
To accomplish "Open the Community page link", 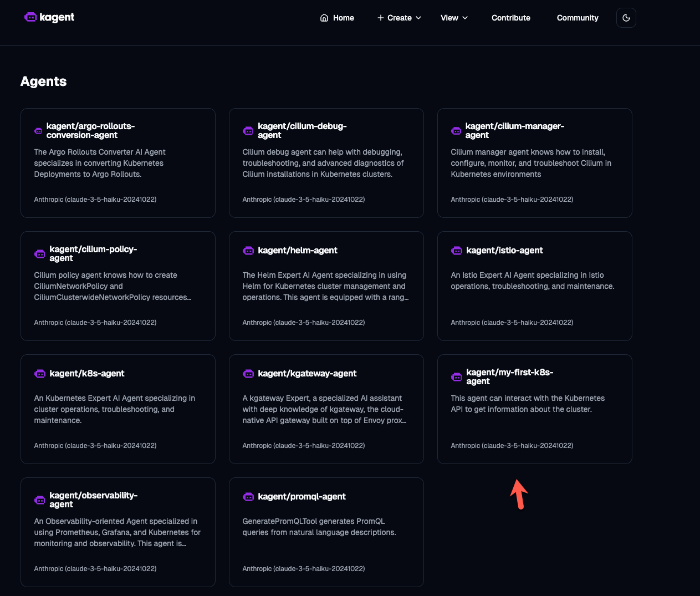I will point(577,18).
